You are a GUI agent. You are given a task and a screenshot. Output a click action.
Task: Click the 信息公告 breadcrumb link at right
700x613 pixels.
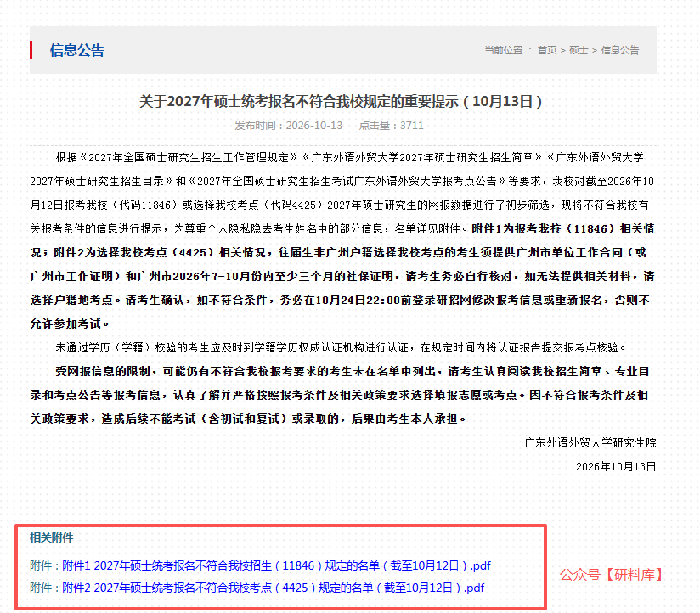[x=620, y=50]
